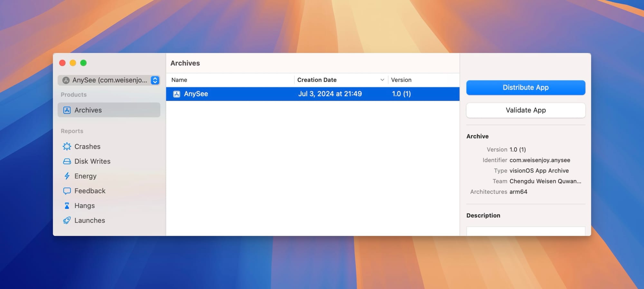
Task: Close the Organizer window with red button
Action: pyautogui.click(x=62, y=63)
